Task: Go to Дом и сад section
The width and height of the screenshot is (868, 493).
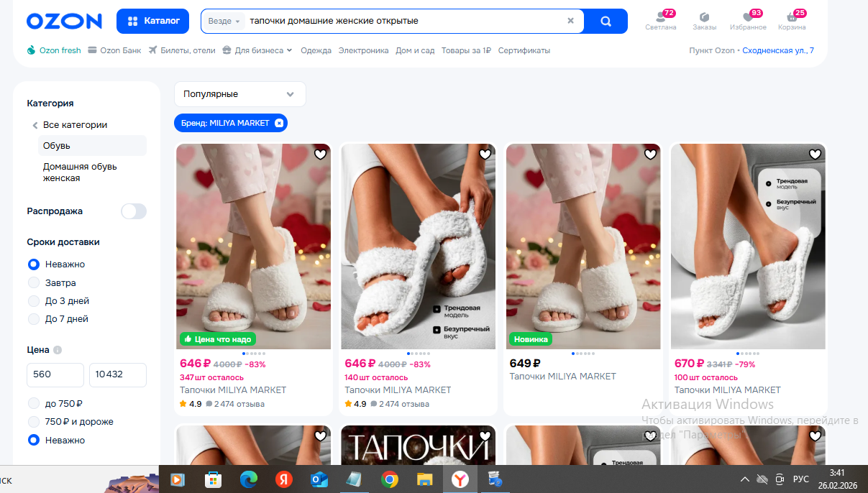Action: [x=415, y=50]
